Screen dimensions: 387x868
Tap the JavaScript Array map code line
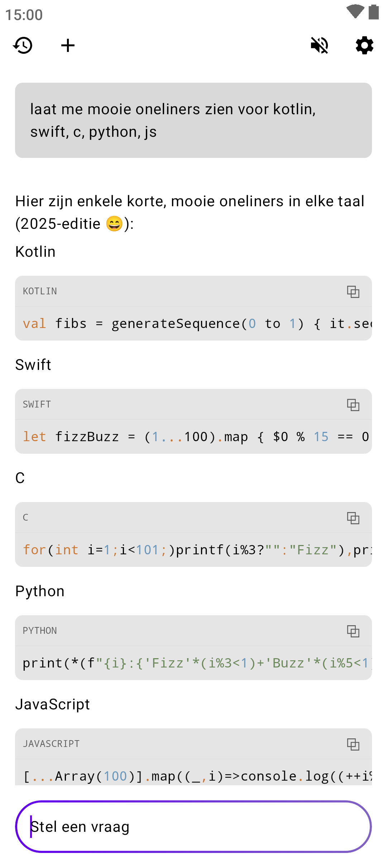coord(193,776)
